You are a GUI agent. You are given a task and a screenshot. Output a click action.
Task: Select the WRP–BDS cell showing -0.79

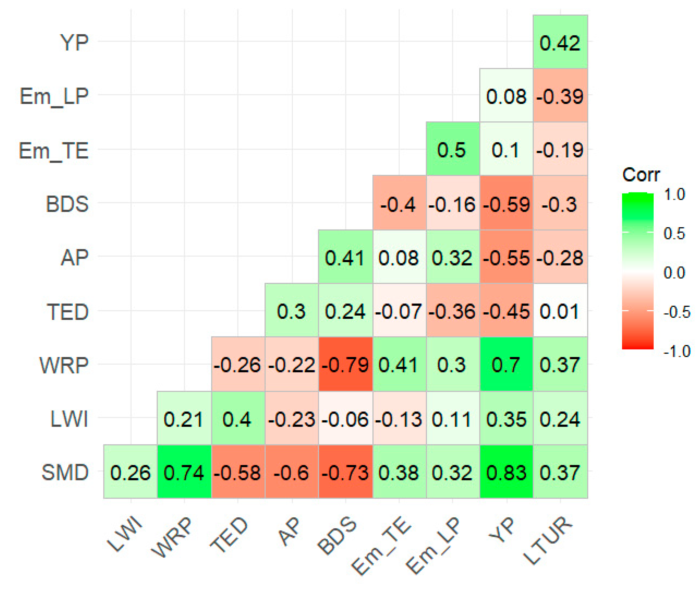(x=345, y=364)
